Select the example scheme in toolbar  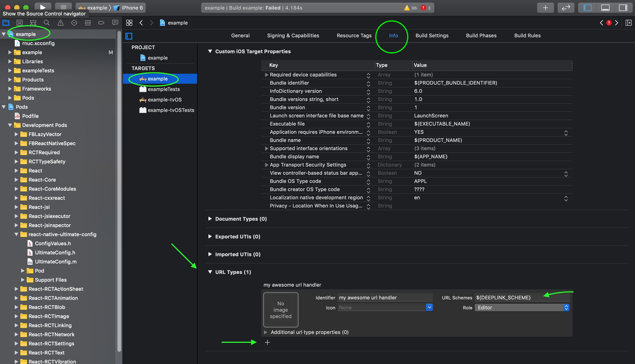(x=93, y=8)
